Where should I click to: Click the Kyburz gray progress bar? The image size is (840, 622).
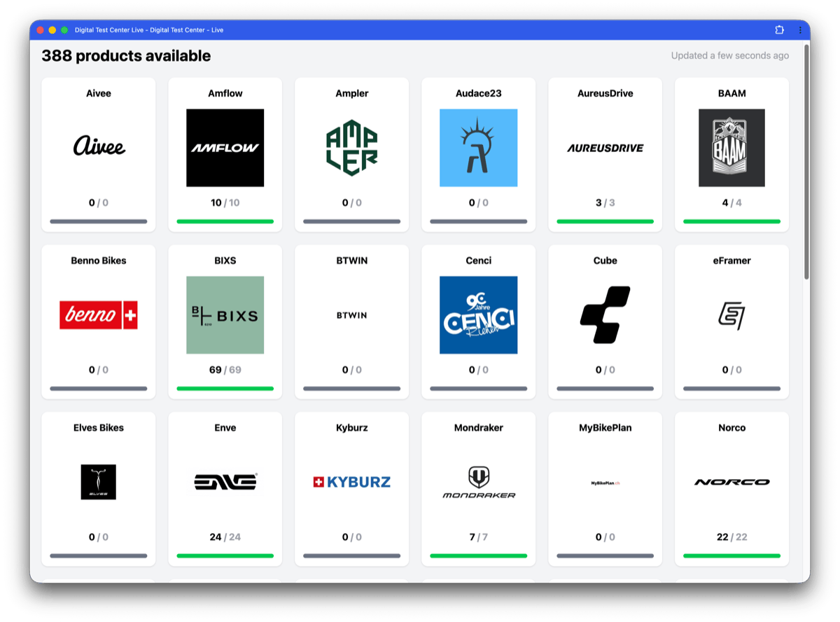[352, 556]
